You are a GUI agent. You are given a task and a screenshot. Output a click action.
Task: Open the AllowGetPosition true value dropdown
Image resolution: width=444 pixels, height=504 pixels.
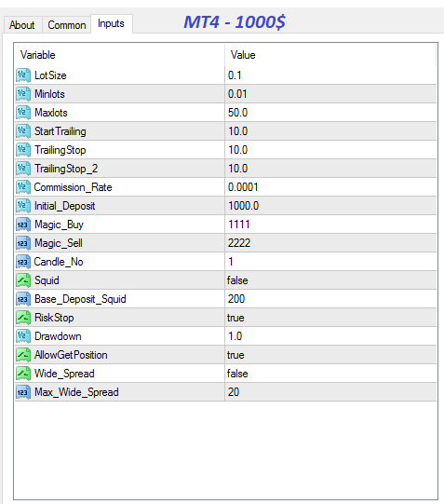(x=330, y=355)
